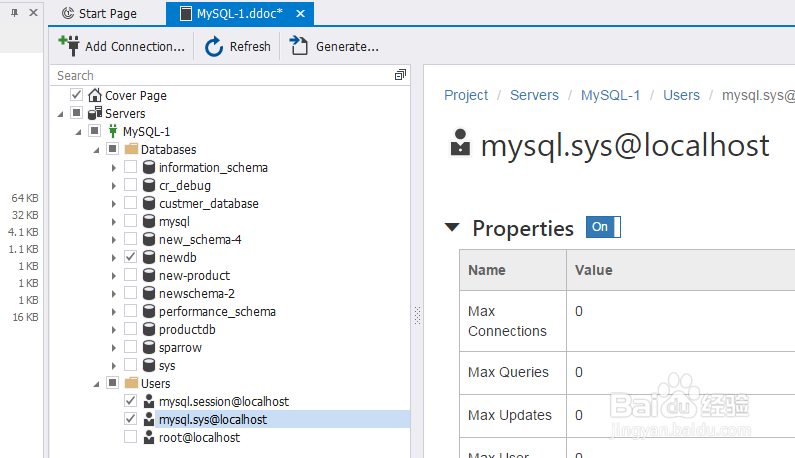
Task: Collapse the Properties section triangle
Action: point(452,227)
